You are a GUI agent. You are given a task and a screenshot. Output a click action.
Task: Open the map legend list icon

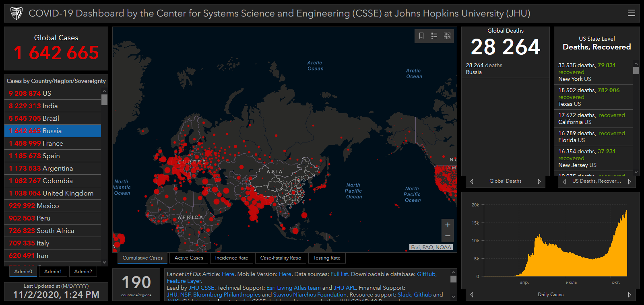(434, 36)
